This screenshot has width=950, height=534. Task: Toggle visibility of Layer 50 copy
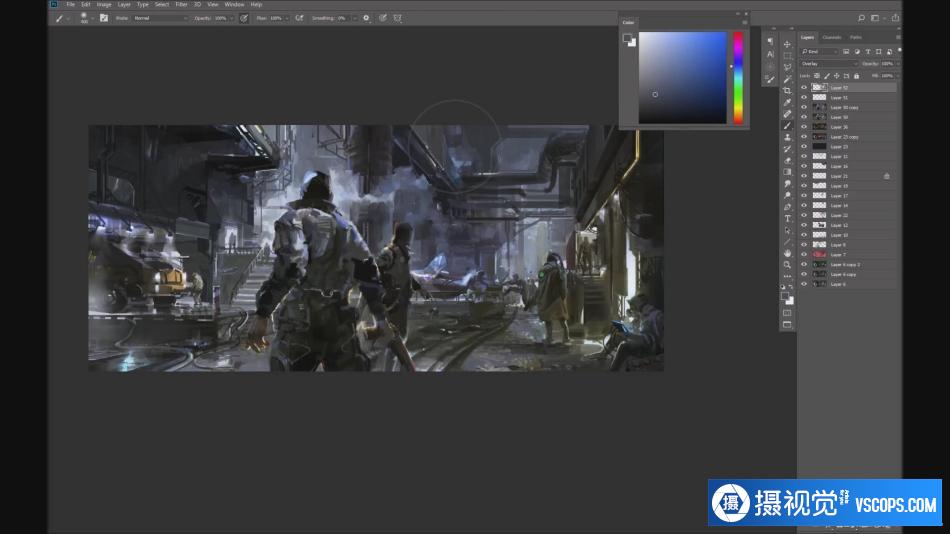pos(804,107)
